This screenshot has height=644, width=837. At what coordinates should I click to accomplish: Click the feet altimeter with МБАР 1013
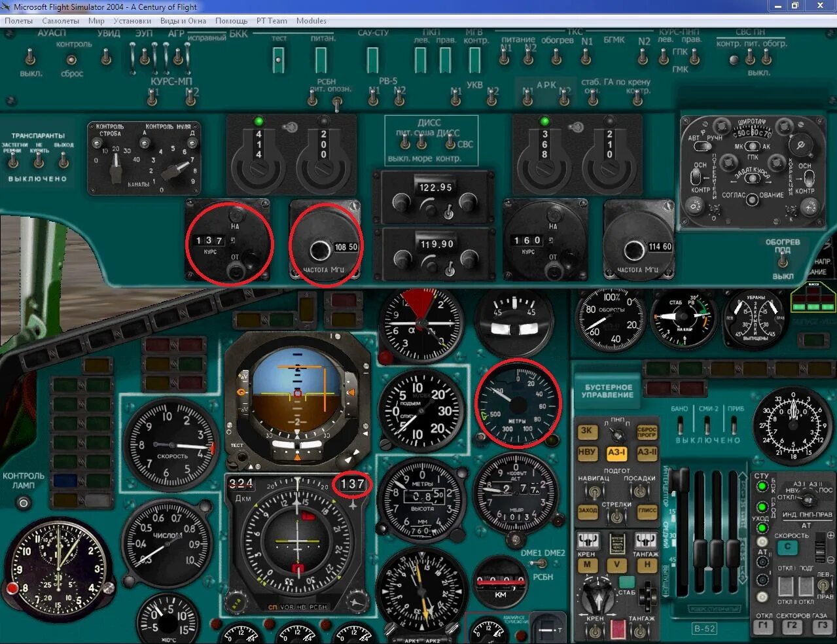point(517,492)
